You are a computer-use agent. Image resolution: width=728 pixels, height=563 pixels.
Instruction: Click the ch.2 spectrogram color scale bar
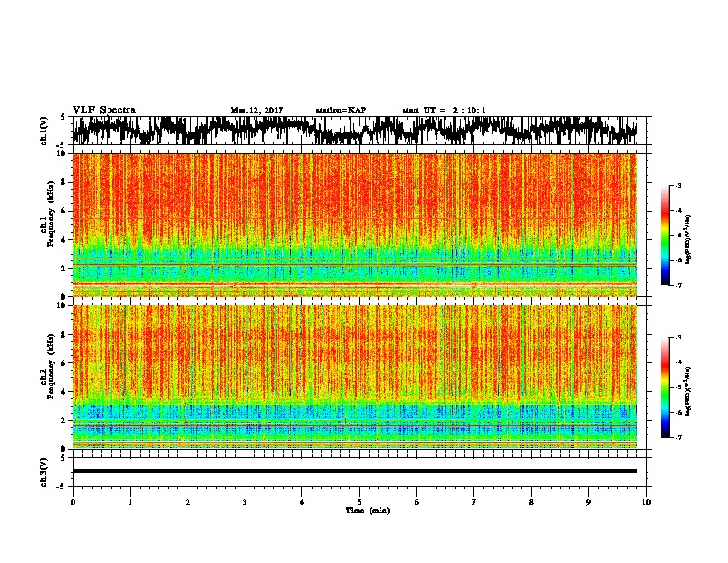[x=665, y=387]
